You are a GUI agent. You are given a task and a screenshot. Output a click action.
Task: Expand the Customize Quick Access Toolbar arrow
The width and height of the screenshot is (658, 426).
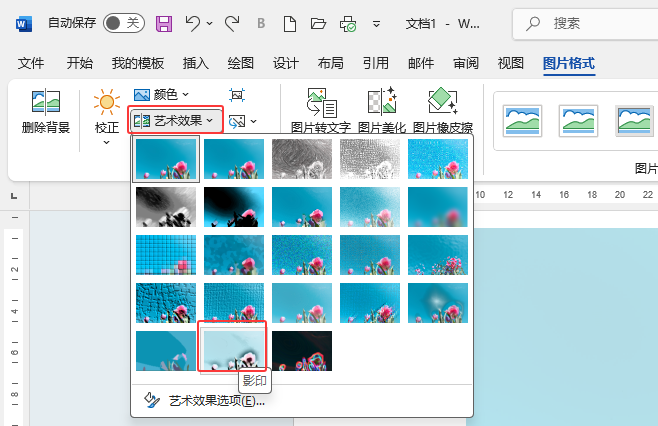[376, 24]
